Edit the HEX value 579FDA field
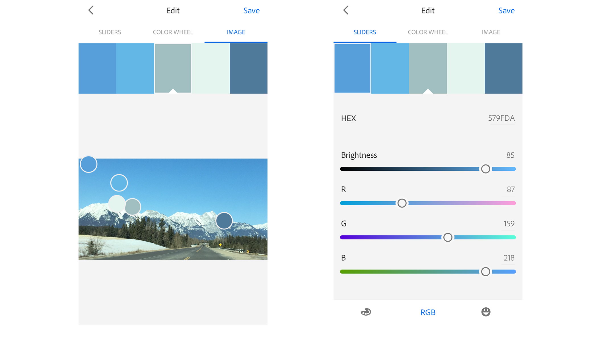This screenshot has height=364, width=607. (x=501, y=118)
